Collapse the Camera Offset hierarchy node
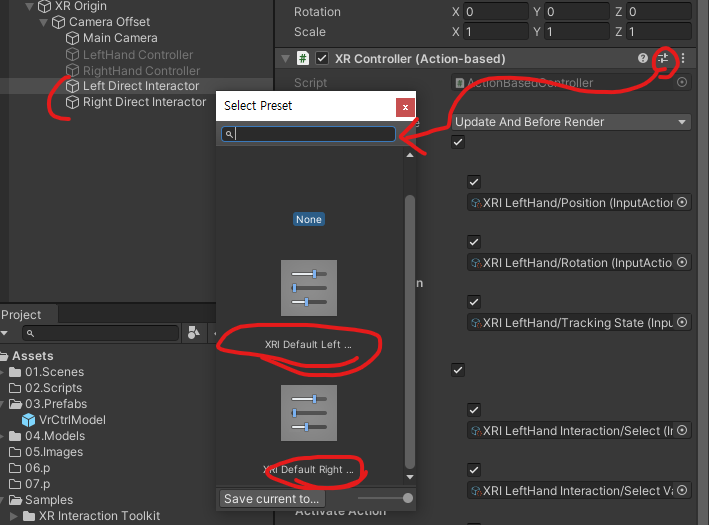This screenshot has width=709, height=525. tap(43, 22)
